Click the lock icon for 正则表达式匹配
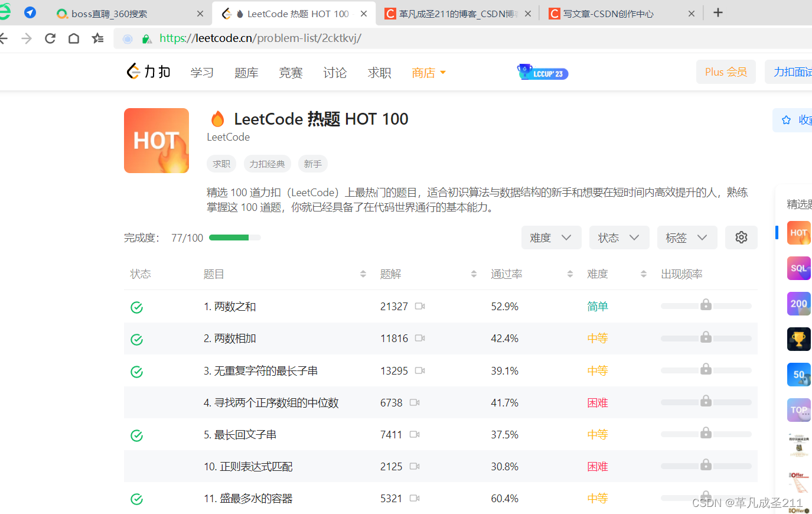Viewport: 812px width, 514px height. pos(706,465)
